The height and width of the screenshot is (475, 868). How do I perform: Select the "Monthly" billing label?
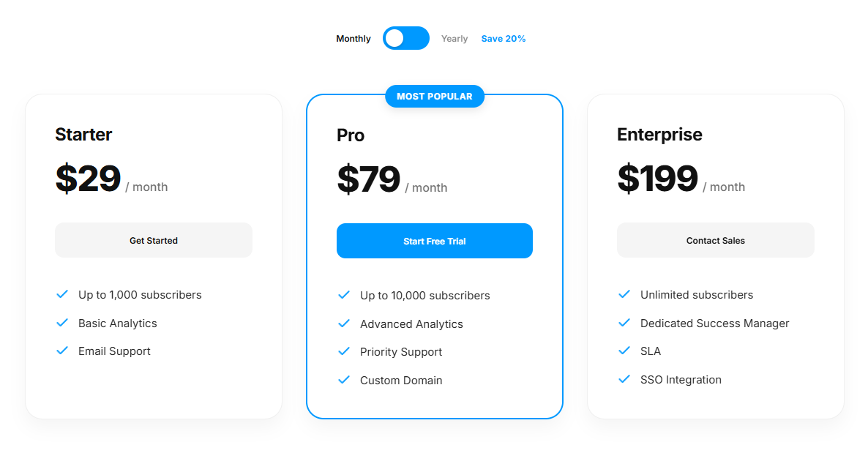tap(353, 38)
